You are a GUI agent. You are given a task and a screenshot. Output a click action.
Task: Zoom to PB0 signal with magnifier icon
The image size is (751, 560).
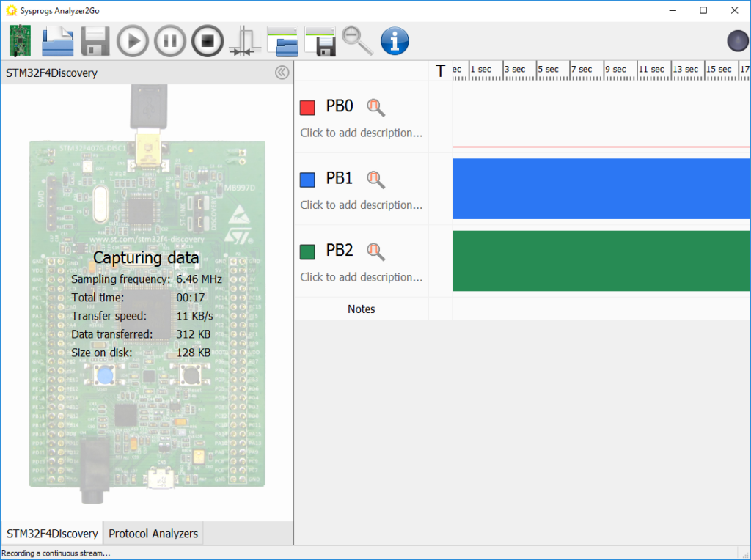click(x=375, y=108)
